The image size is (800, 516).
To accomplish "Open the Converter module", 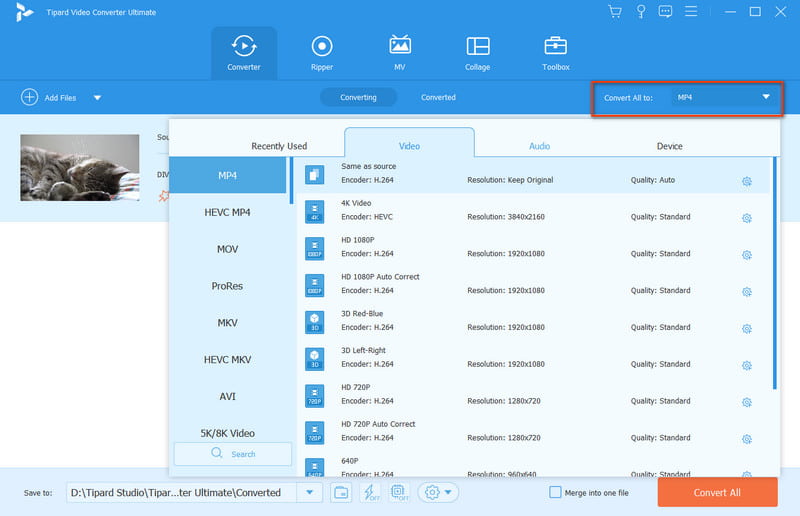I will tap(244, 53).
